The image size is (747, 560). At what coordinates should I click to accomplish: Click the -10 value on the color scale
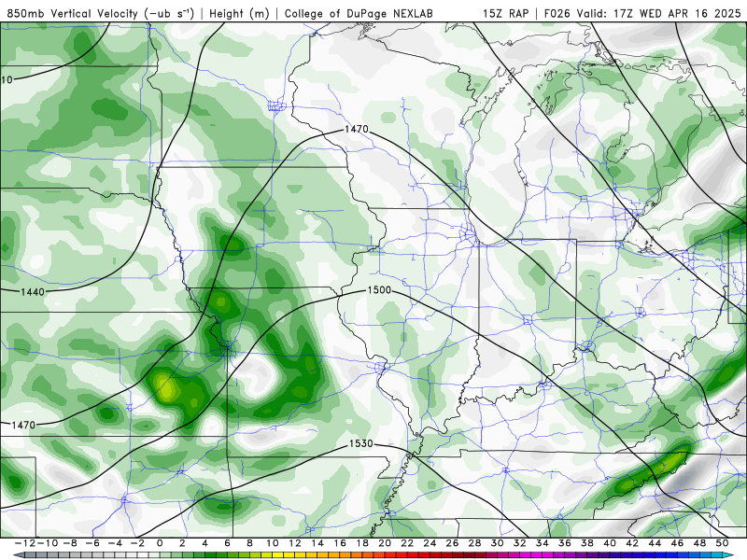click(x=48, y=543)
